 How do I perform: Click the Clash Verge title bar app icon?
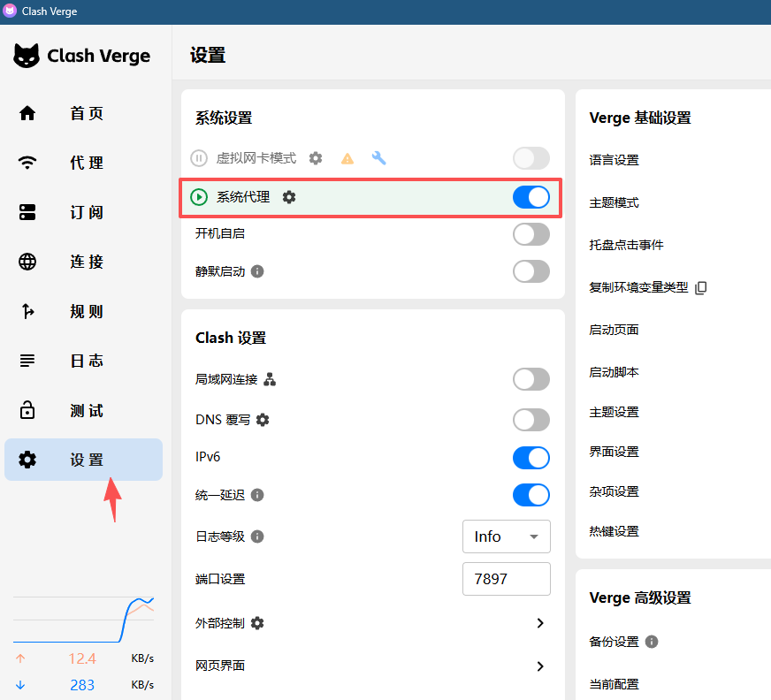(x=10, y=11)
